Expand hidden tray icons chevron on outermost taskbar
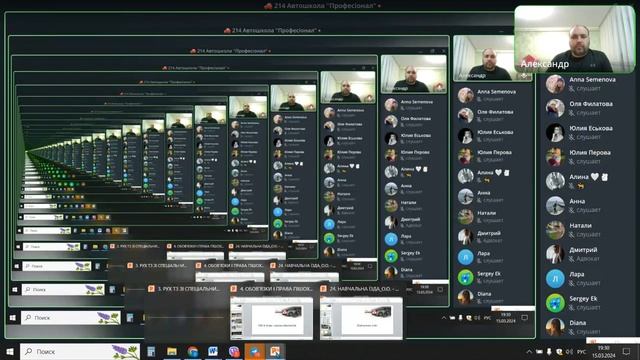The image size is (640, 360). (x=529, y=351)
